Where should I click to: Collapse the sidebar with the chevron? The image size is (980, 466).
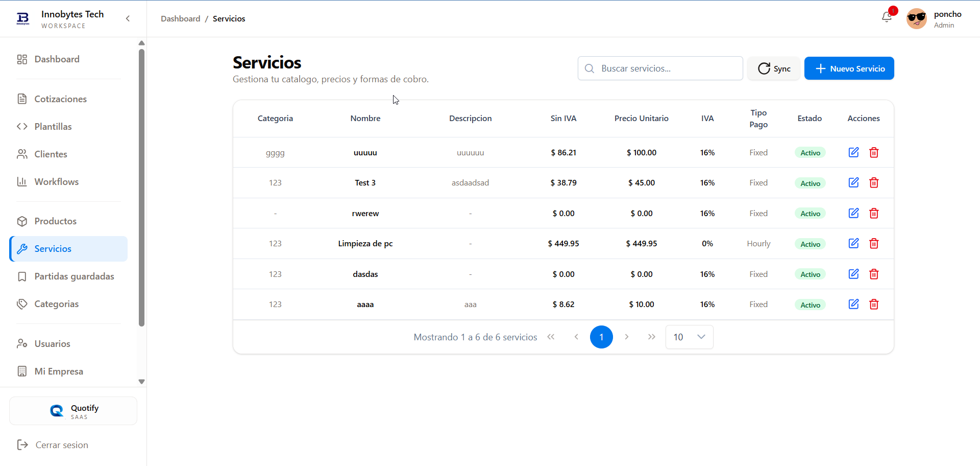click(x=128, y=18)
